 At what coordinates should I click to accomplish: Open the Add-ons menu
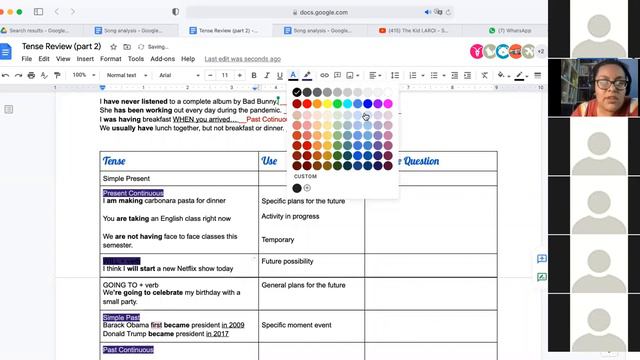tap(162, 59)
